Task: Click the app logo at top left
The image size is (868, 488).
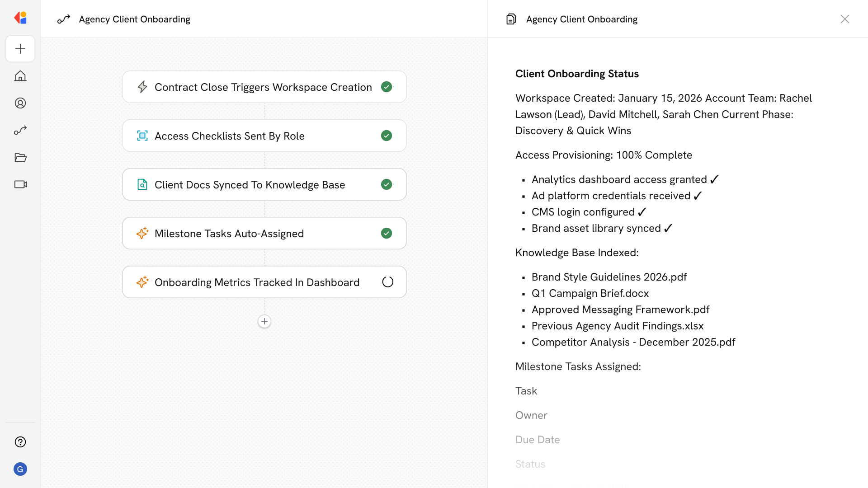Action: click(x=20, y=18)
